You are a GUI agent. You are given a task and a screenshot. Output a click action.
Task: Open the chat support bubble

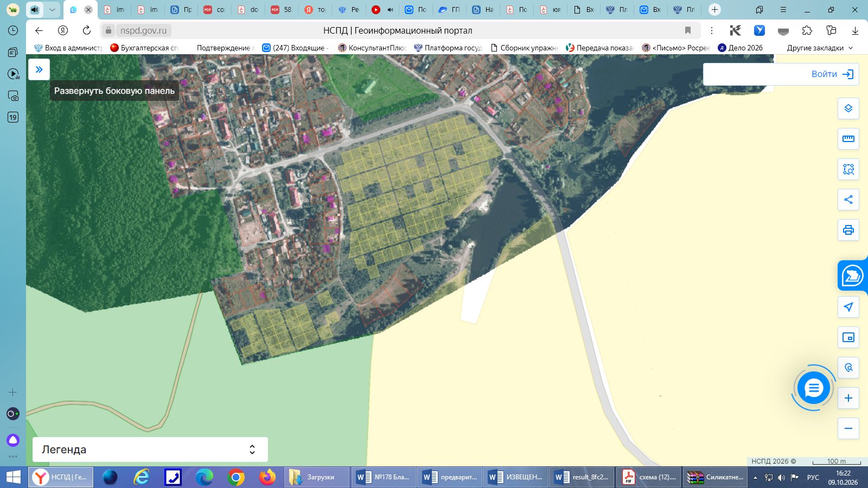[813, 388]
